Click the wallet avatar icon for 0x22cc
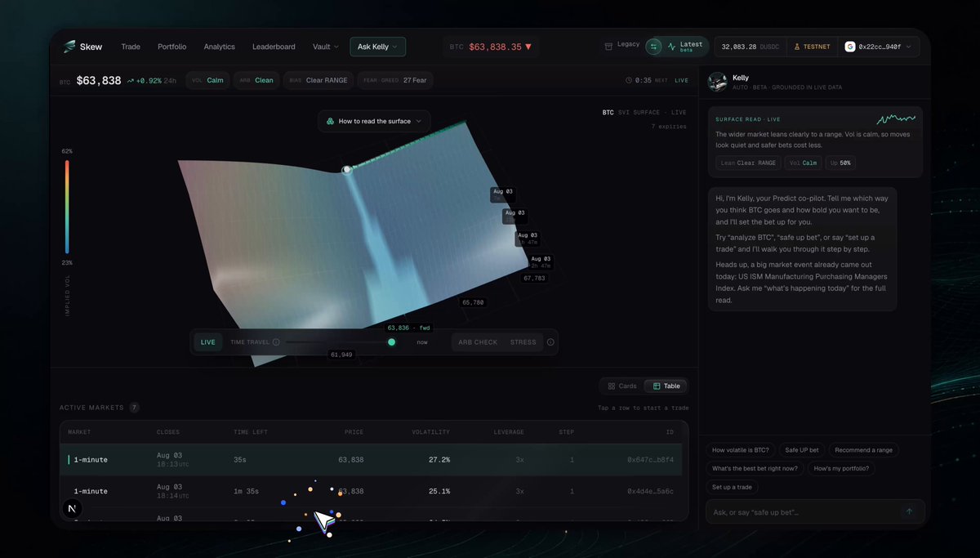The image size is (980, 558). pos(850,47)
